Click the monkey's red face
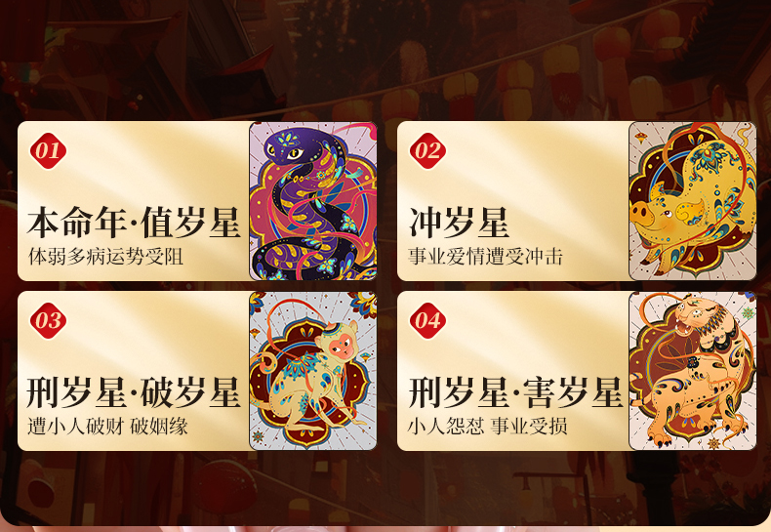771x532 pixels. [340, 347]
